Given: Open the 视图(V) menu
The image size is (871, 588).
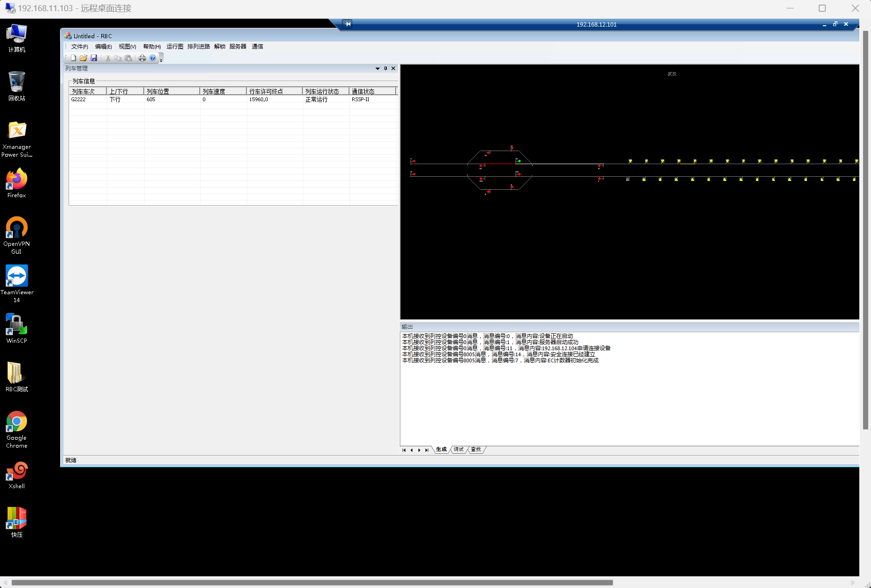Looking at the screenshot, I should [127, 47].
